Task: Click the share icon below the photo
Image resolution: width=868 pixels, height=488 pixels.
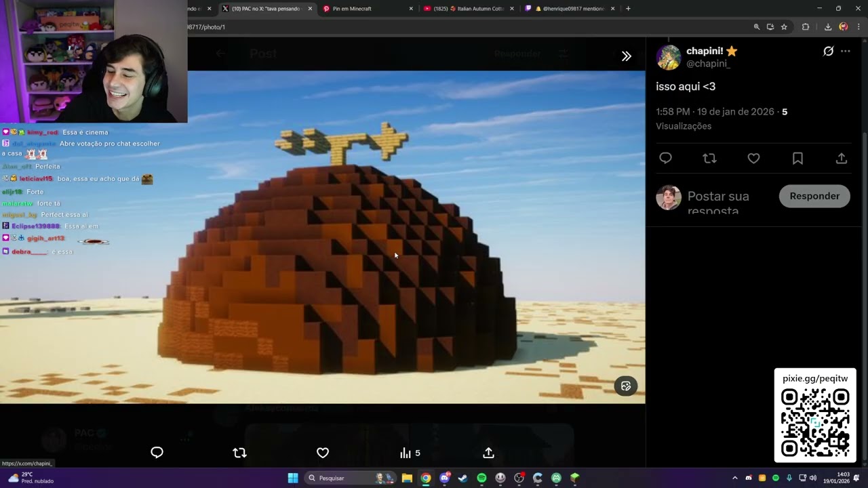Action: [488, 453]
